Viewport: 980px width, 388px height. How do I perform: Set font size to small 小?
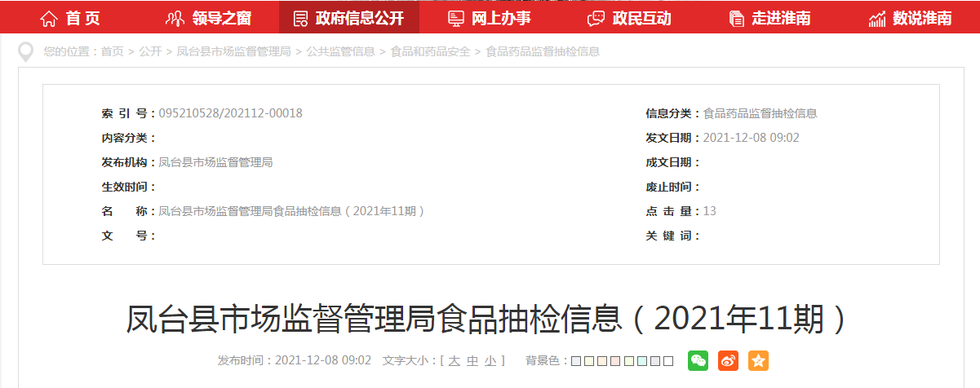490,360
